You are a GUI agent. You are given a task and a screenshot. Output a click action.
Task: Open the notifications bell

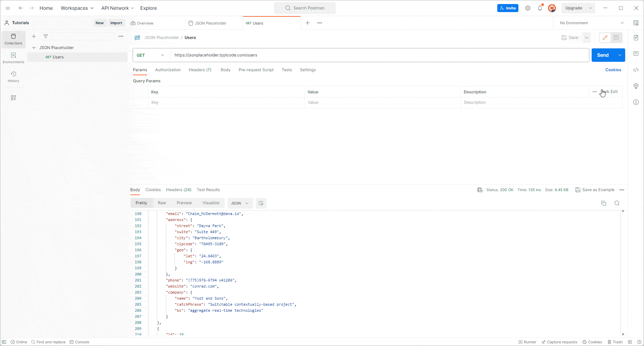(x=540, y=8)
